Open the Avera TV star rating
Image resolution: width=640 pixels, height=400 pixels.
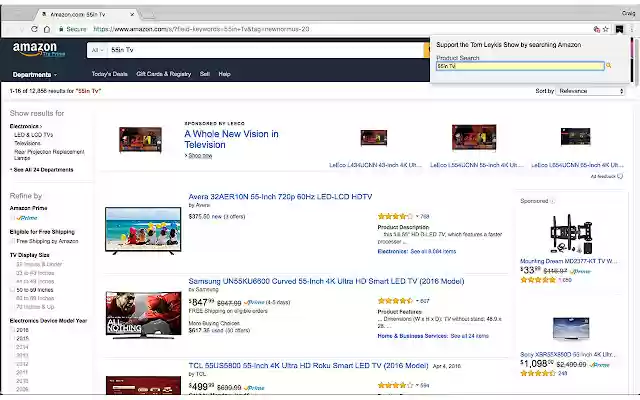point(395,216)
